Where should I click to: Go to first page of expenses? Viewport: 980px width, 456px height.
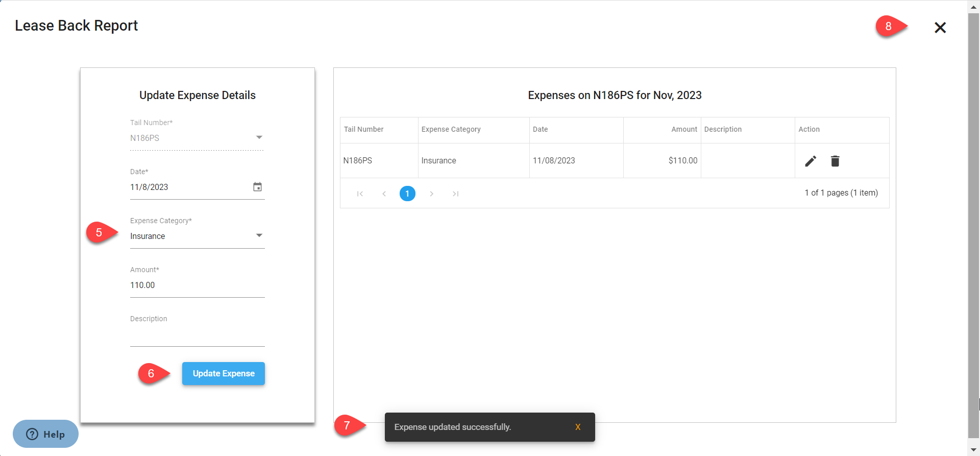(x=360, y=194)
